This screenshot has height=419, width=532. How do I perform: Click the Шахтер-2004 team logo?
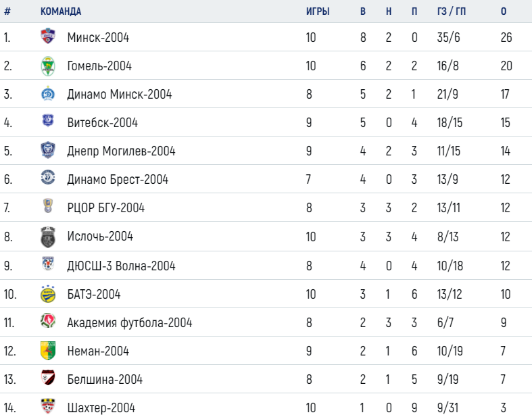coord(48,406)
